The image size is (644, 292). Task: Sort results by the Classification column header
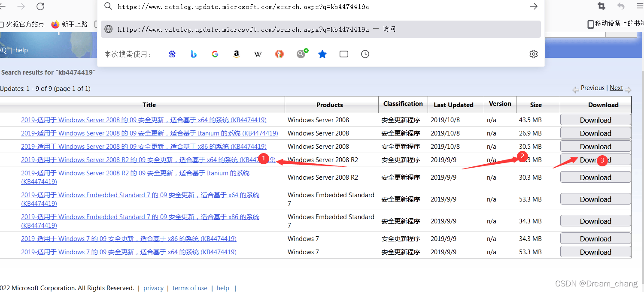pyautogui.click(x=403, y=104)
